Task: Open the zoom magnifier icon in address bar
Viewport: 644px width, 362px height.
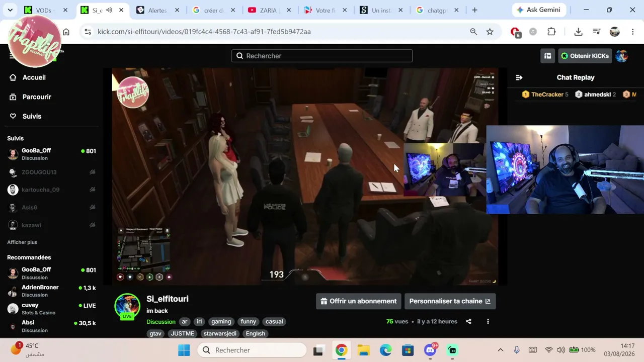Action: coord(473,32)
